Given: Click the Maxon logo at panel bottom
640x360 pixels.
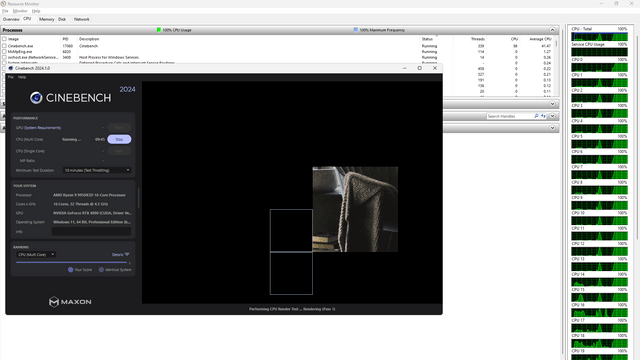Looking at the screenshot, I should 70,302.
